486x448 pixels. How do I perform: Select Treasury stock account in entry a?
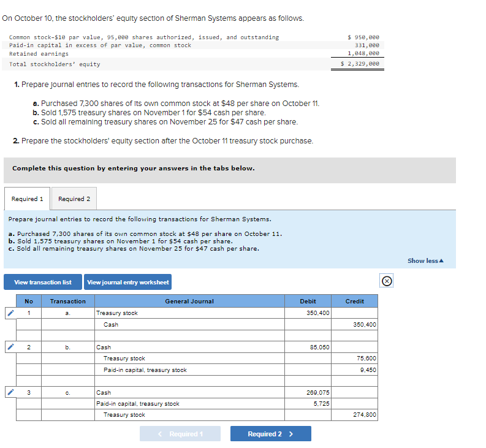(x=189, y=313)
